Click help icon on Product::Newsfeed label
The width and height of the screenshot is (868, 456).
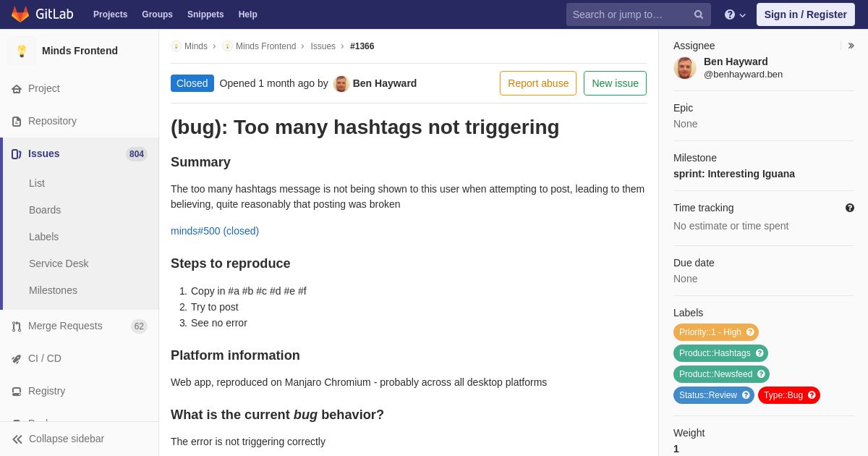tap(761, 374)
